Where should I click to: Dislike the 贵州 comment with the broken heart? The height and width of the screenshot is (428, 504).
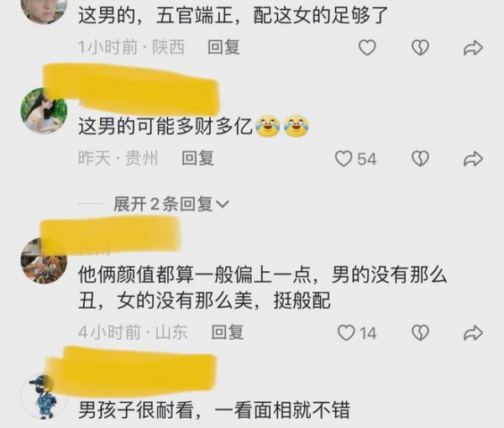[420, 159]
